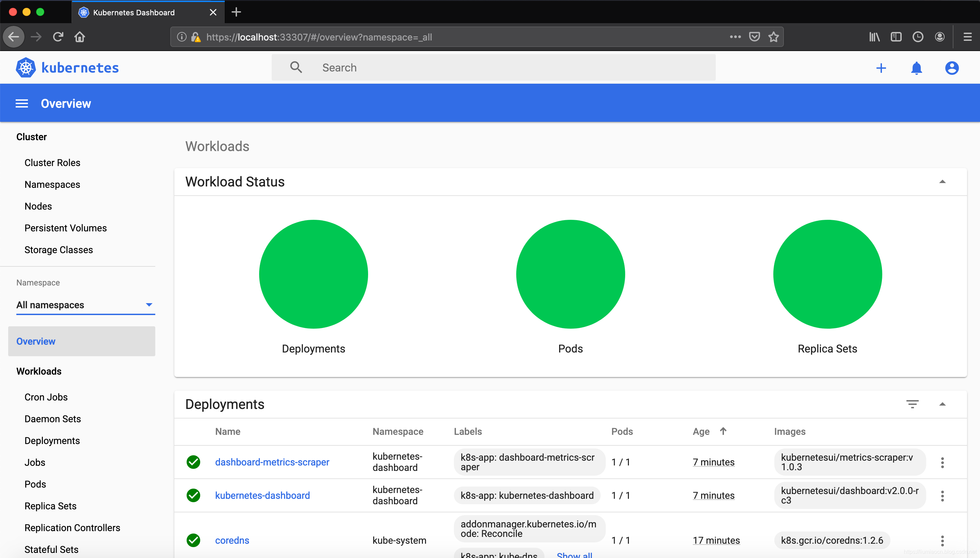The width and height of the screenshot is (980, 558).
Task: Open kubernetes-dashboard deployment link
Action: coord(262,495)
